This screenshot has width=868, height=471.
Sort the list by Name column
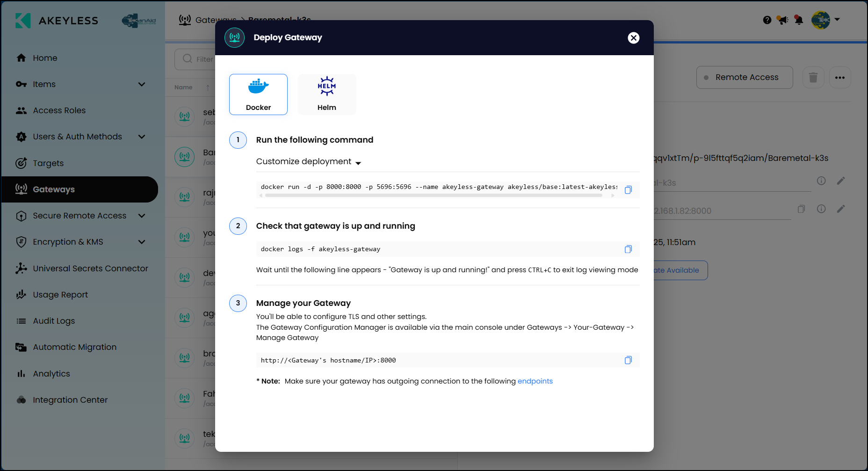[x=192, y=87]
